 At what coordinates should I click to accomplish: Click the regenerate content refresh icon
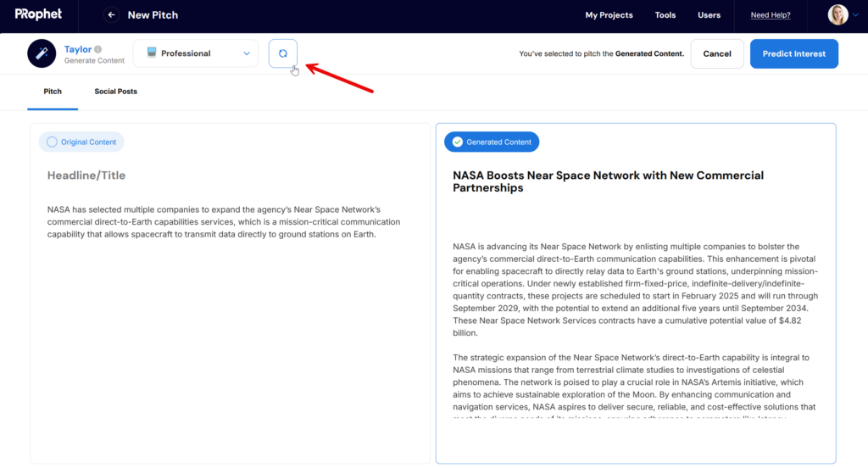pos(283,53)
